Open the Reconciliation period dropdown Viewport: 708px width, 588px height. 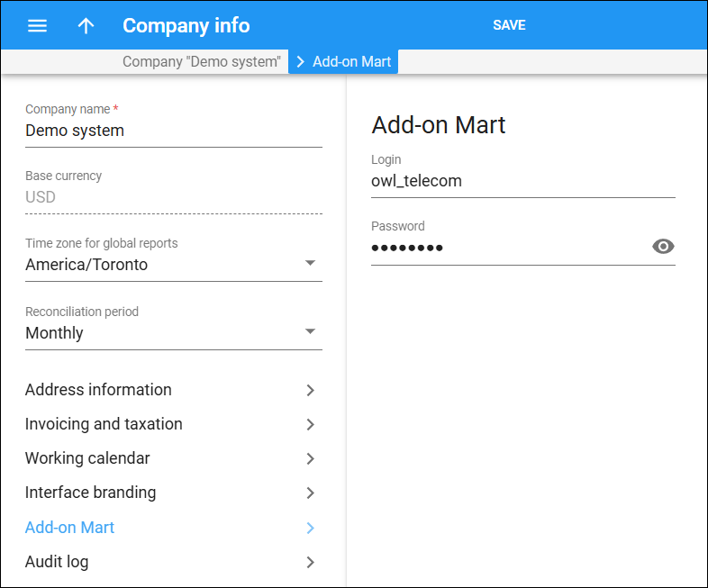tap(173, 333)
